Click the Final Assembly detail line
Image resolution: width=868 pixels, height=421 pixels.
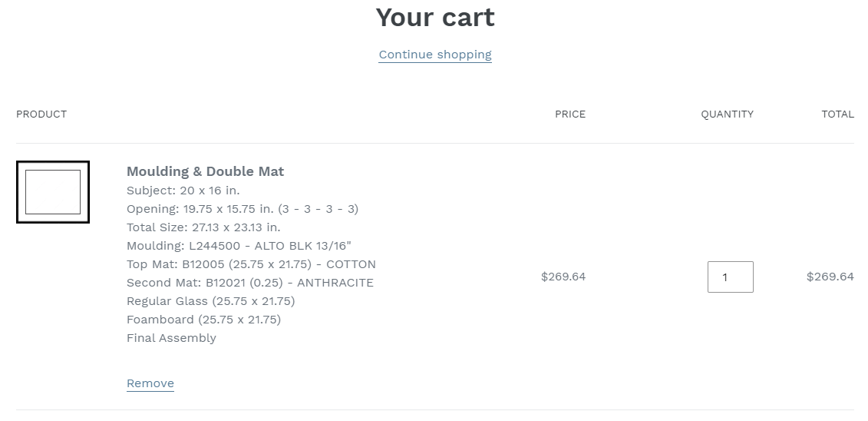(x=172, y=338)
